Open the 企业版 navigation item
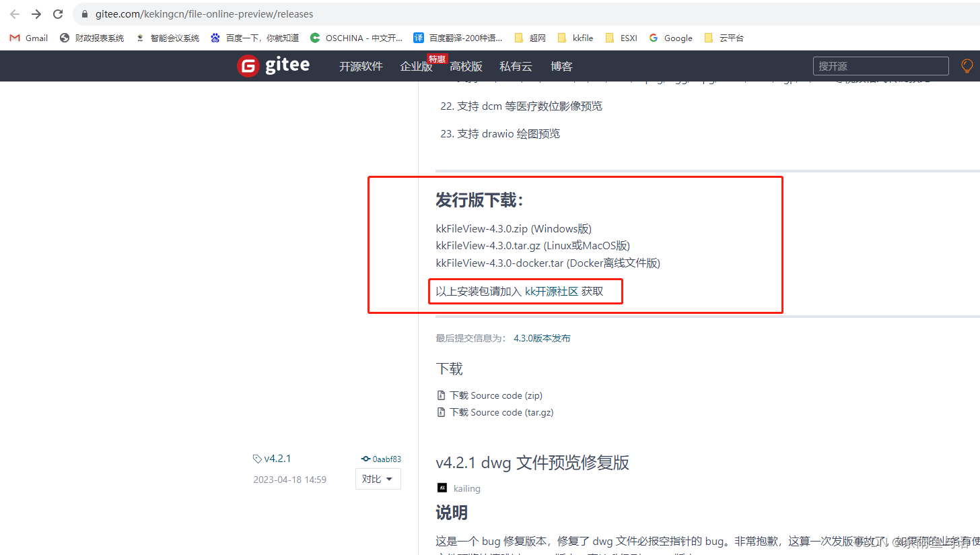Screen dimensions: 980x555 coord(416,66)
